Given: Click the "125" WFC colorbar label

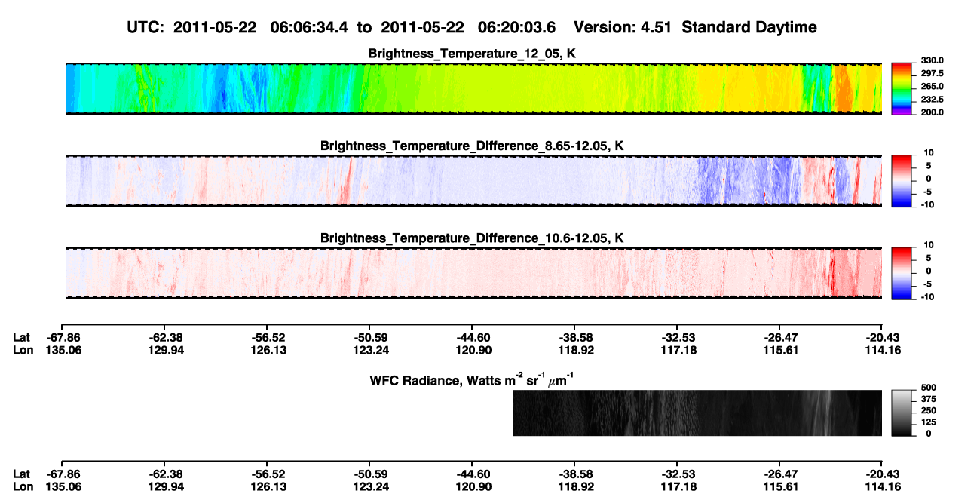Looking at the screenshot, I should [x=929, y=422].
